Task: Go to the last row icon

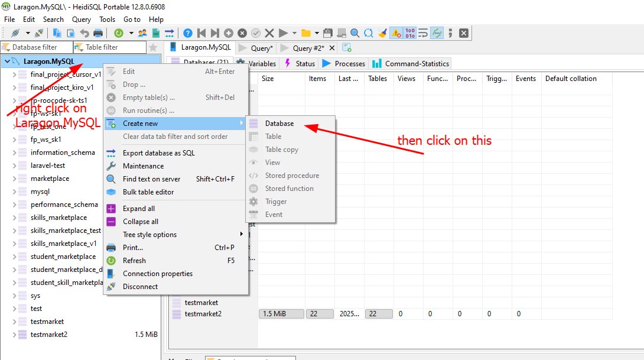Action: (x=215, y=33)
